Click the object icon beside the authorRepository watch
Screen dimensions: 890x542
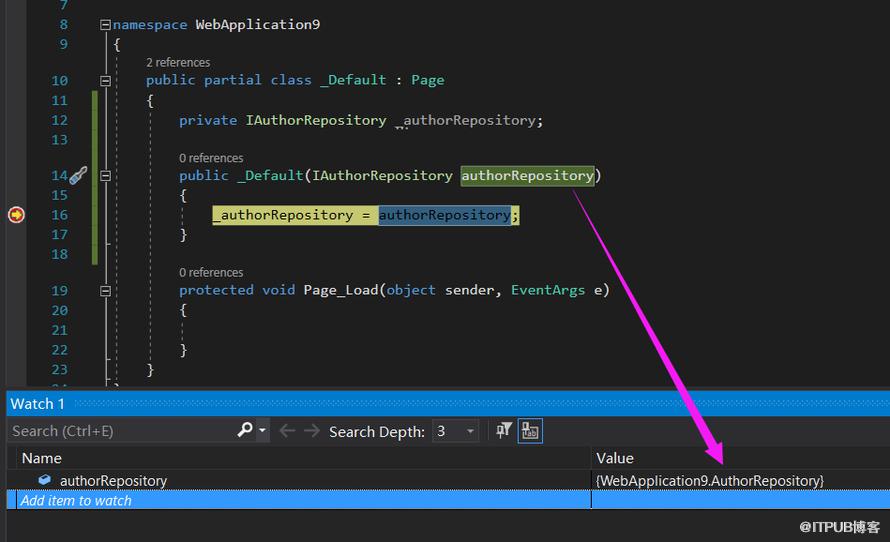[x=44, y=480]
